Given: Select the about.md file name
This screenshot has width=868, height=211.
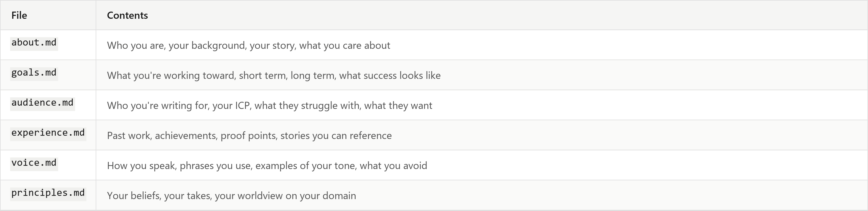Looking at the screenshot, I should pos(34,43).
